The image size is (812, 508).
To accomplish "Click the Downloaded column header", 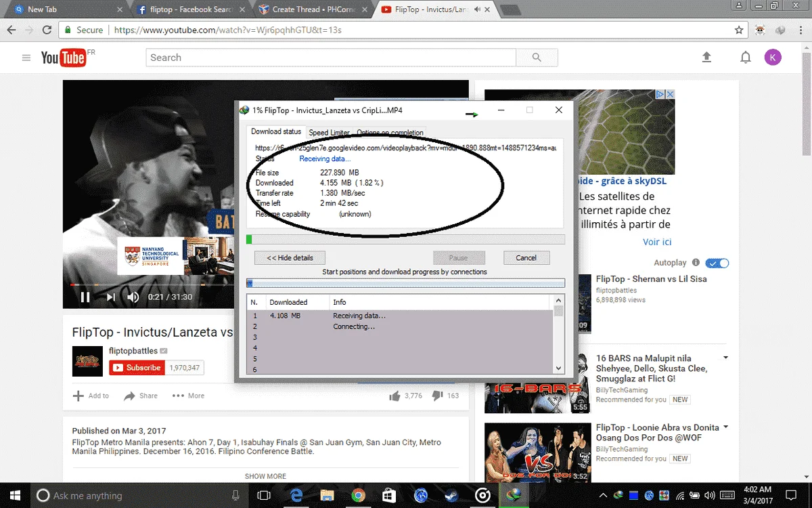I will click(x=297, y=302).
